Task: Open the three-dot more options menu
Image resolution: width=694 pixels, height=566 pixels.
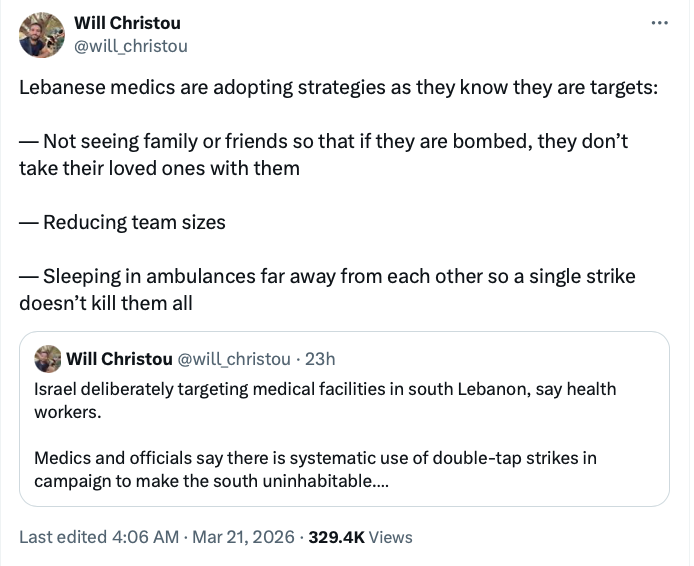Action: (658, 22)
